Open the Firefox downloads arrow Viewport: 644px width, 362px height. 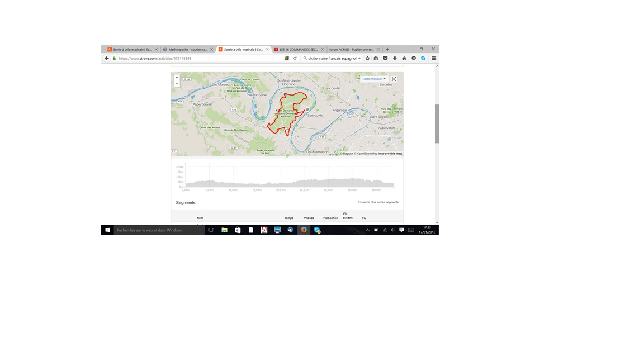click(395, 58)
